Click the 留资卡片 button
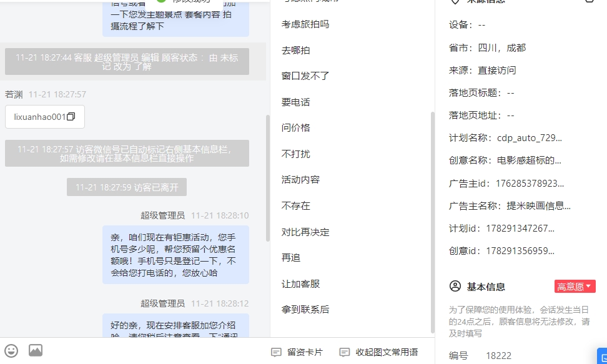This screenshot has width=607, height=364. click(297, 352)
